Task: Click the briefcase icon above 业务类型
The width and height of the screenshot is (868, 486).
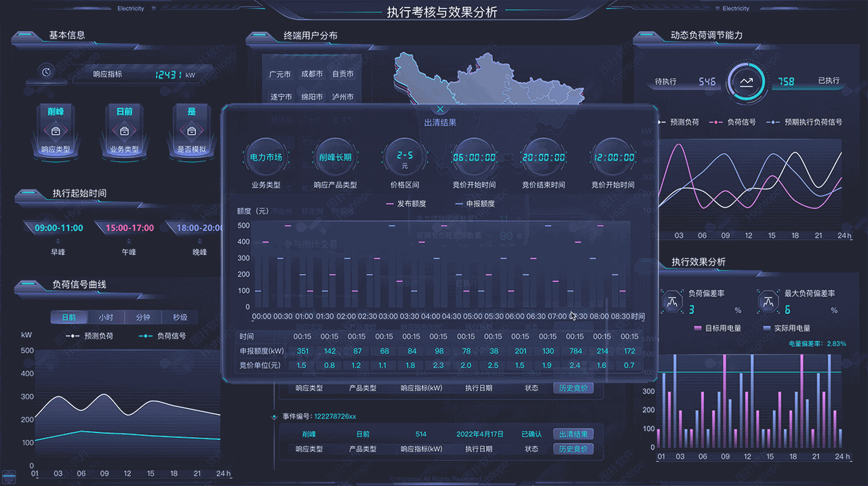Action: coord(124,131)
